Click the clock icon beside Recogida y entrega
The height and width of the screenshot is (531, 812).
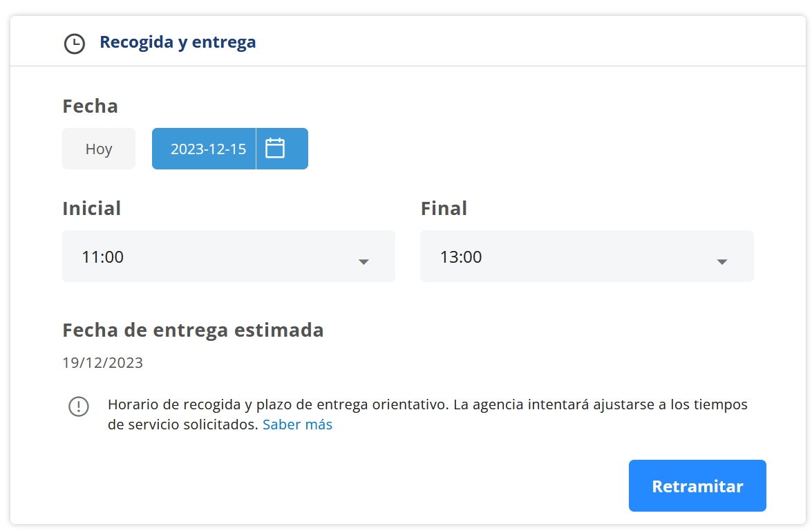[74, 42]
